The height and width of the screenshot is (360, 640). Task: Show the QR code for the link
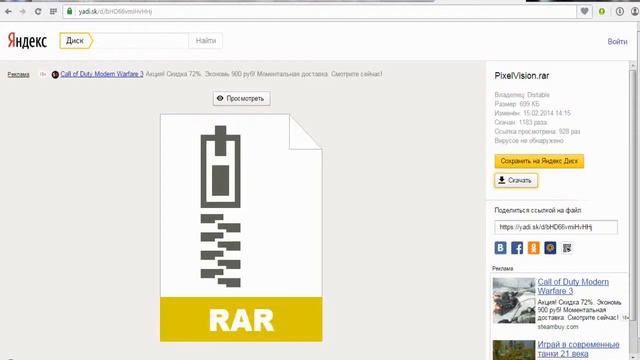tap(567, 248)
